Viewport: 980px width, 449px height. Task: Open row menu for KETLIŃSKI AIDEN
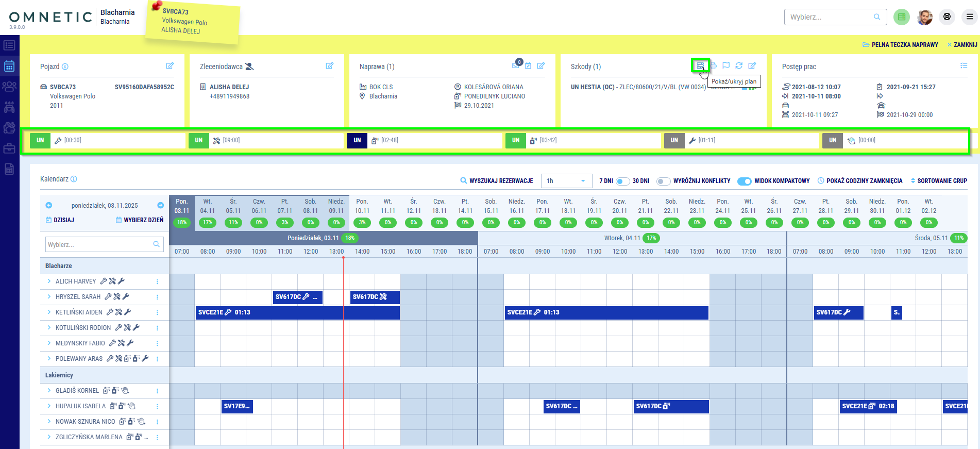click(157, 312)
